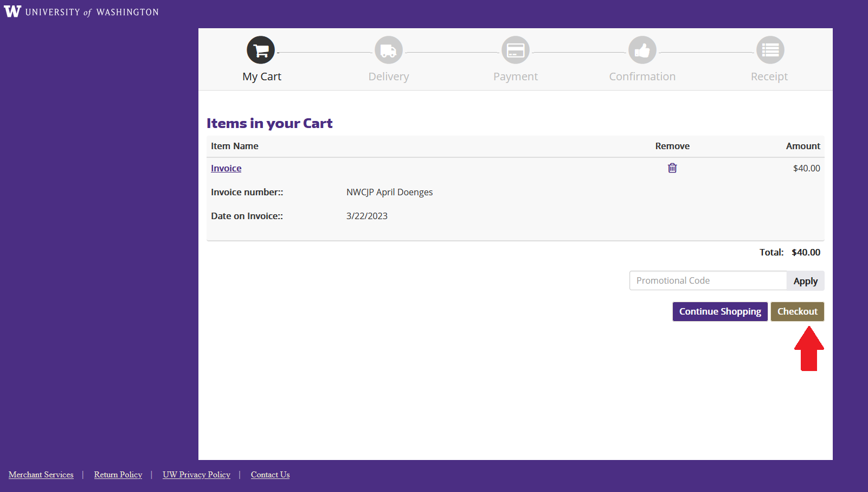Click the invoice date 3/22/2023
Viewport: 868px width, 492px height.
pyautogui.click(x=367, y=216)
